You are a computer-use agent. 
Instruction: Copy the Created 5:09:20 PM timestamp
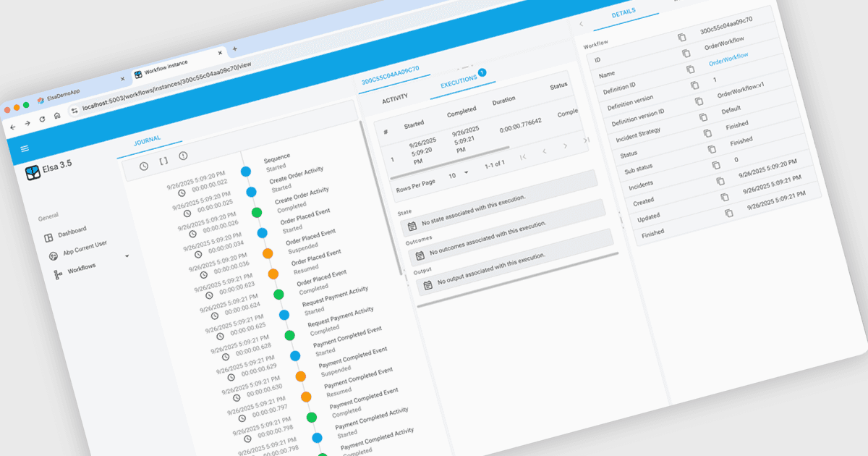point(720,182)
